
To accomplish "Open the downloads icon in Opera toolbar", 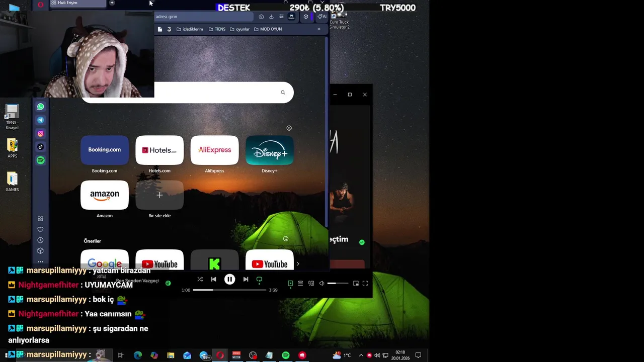I will pyautogui.click(x=271, y=17).
